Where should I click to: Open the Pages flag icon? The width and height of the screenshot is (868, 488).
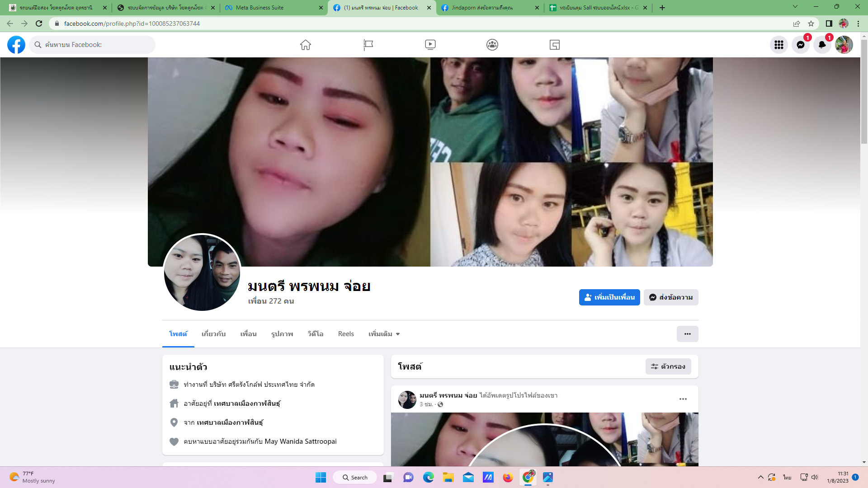coord(368,45)
